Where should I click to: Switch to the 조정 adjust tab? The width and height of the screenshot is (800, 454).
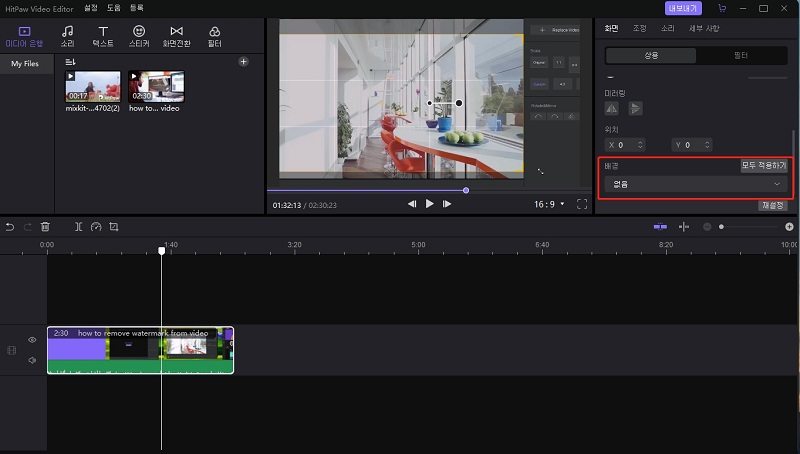pyautogui.click(x=640, y=28)
